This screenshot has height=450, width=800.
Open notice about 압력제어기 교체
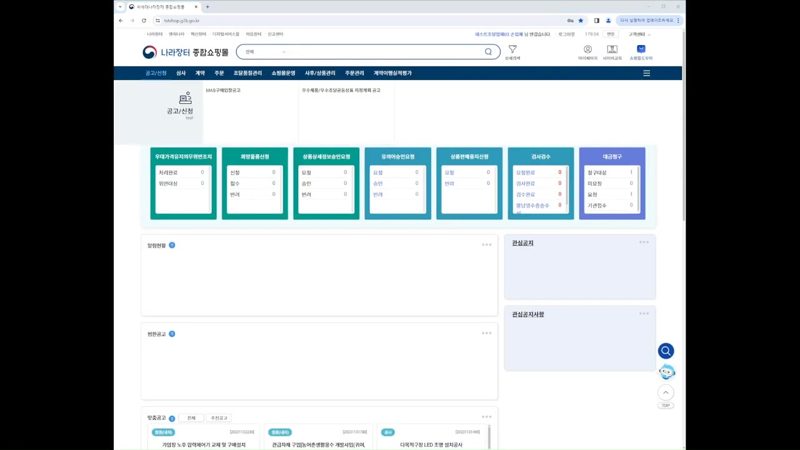[204, 445]
